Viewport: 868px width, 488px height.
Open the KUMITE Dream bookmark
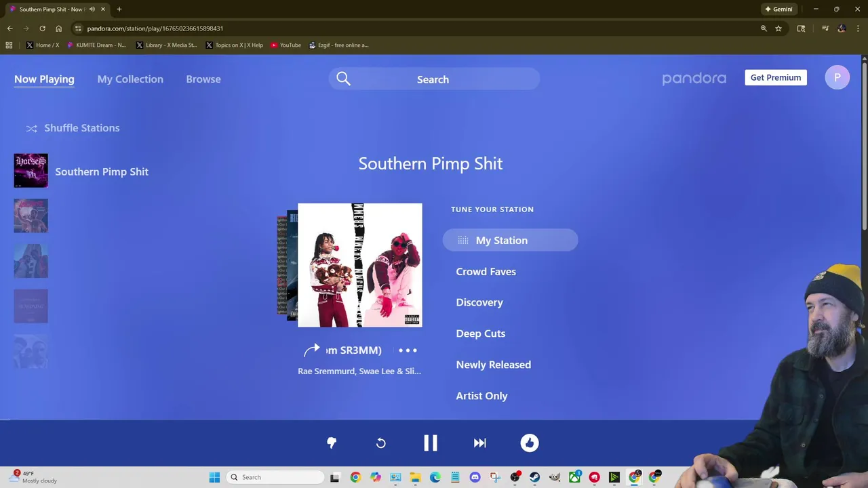click(96, 45)
